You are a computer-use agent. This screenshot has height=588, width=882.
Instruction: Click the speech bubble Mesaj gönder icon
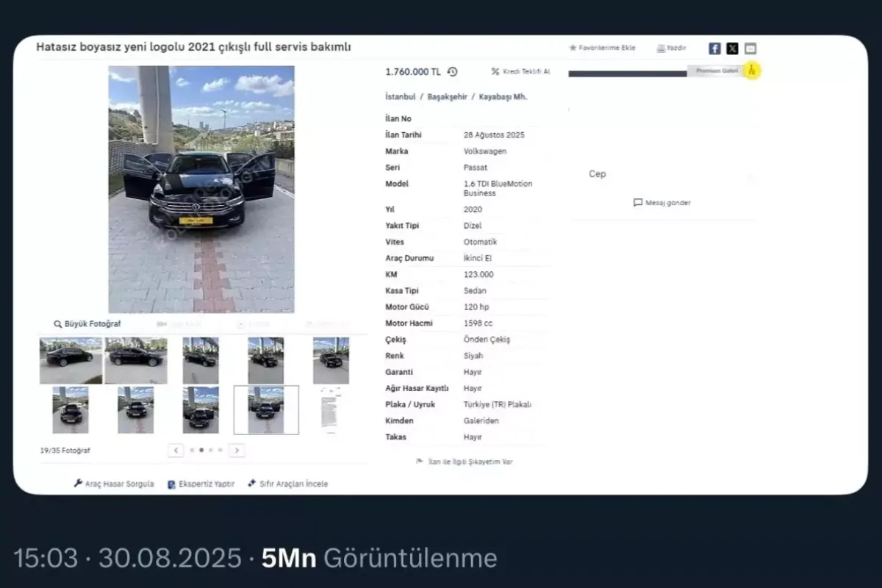click(x=638, y=203)
